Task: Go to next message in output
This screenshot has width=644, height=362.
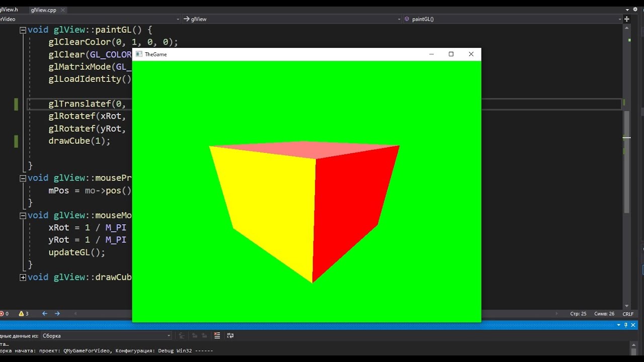Action: (204, 336)
